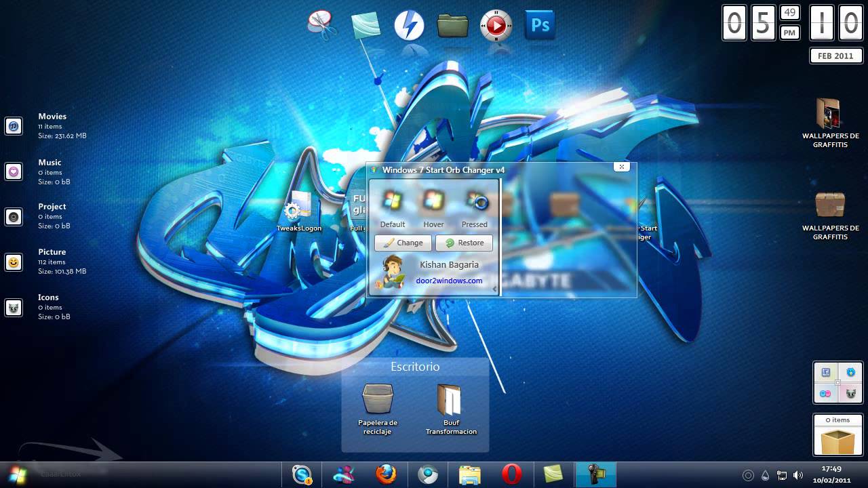Open Windows Live Messenger from taskbar
Screen dimensions: 868x488
(x=344, y=475)
